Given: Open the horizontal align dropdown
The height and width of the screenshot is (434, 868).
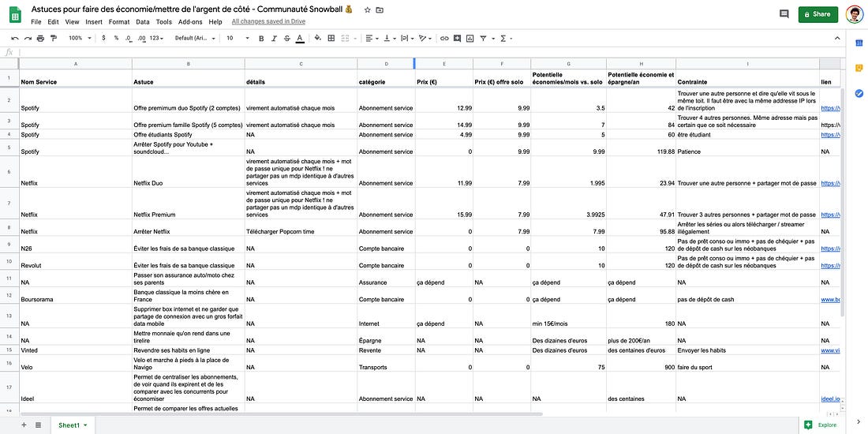Looking at the screenshot, I should (x=372, y=38).
